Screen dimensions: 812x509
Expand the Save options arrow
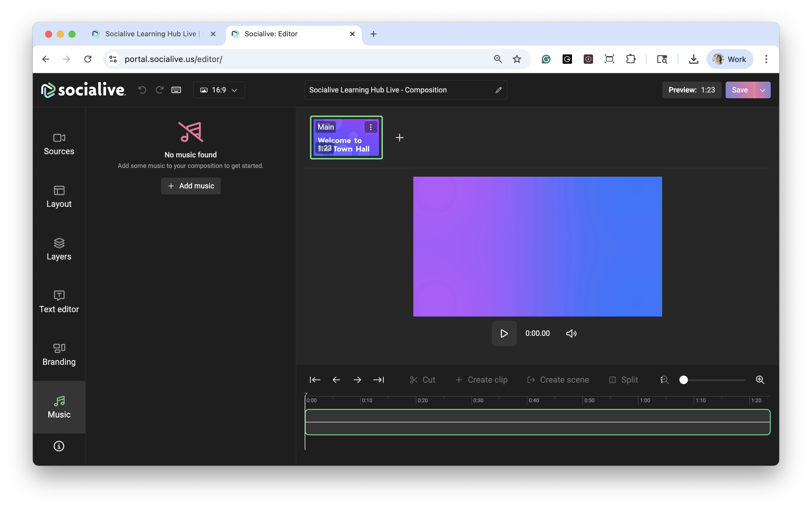(763, 90)
